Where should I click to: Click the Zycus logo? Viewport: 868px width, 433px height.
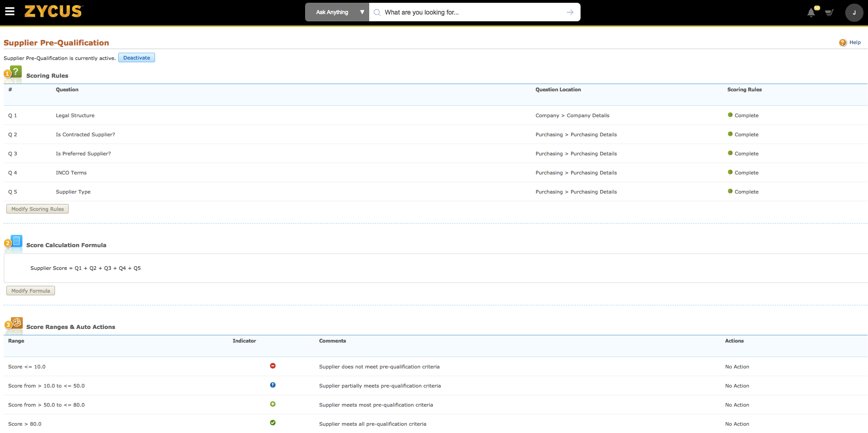[53, 12]
